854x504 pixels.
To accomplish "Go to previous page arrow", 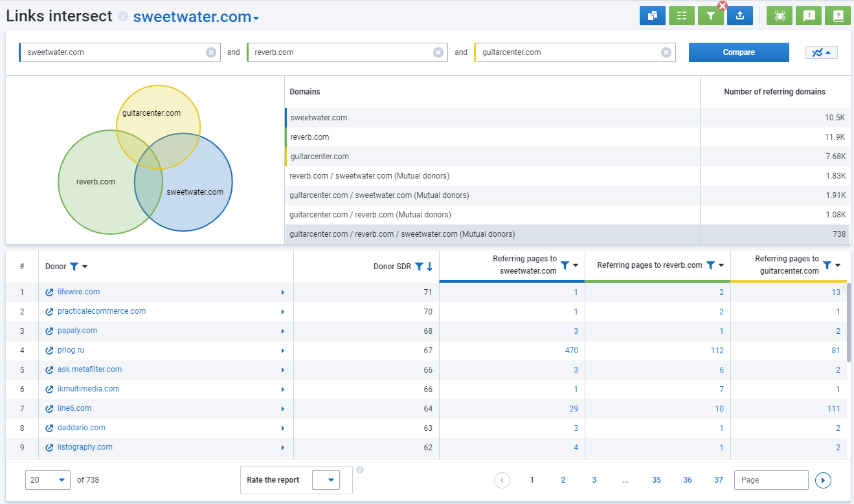I will [x=502, y=480].
